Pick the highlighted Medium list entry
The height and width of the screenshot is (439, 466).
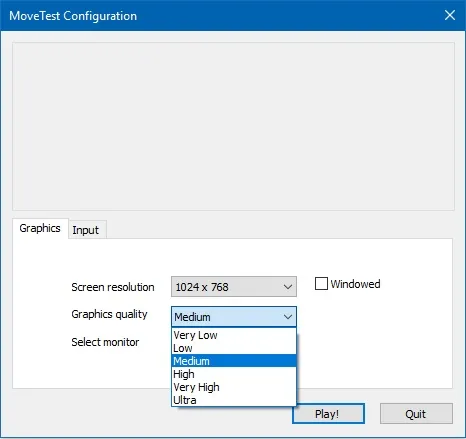(234, 361)
